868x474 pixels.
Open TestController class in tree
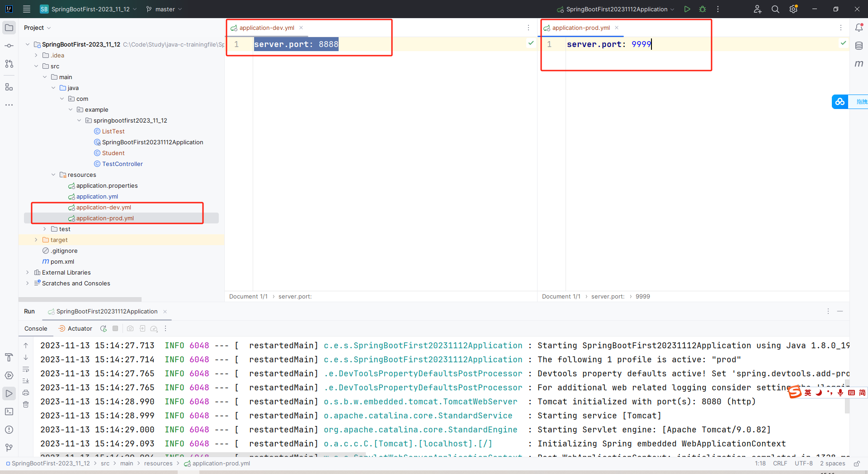[122, 164]
